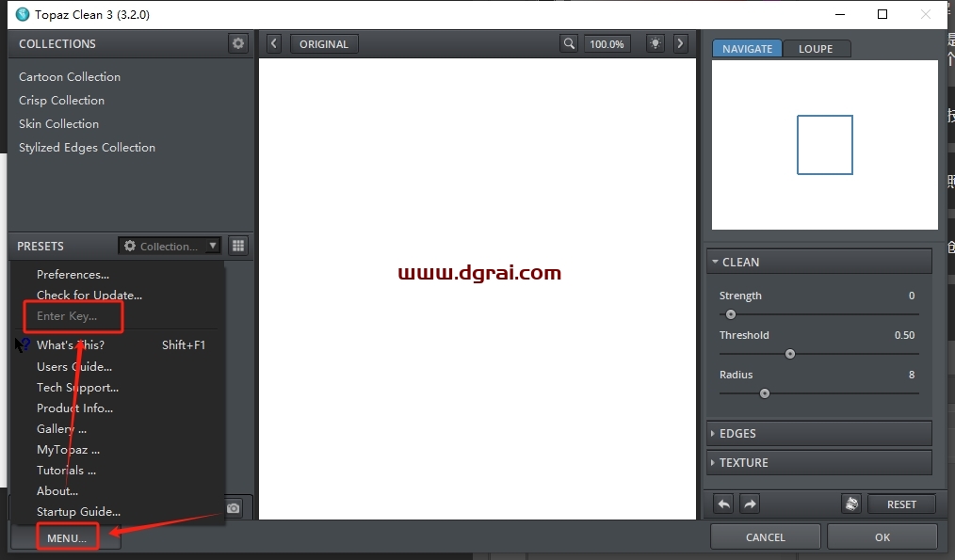The width and height of the screenshot is (955, 560).
Task: Click the magnifier zoom icon
Action: click(569, 44)
